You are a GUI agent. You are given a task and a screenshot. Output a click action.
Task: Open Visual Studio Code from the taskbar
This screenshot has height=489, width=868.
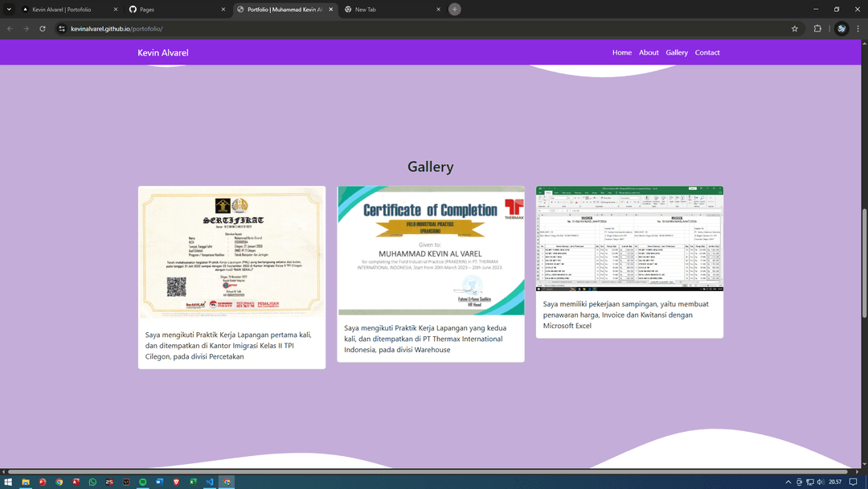pos(210,482)
